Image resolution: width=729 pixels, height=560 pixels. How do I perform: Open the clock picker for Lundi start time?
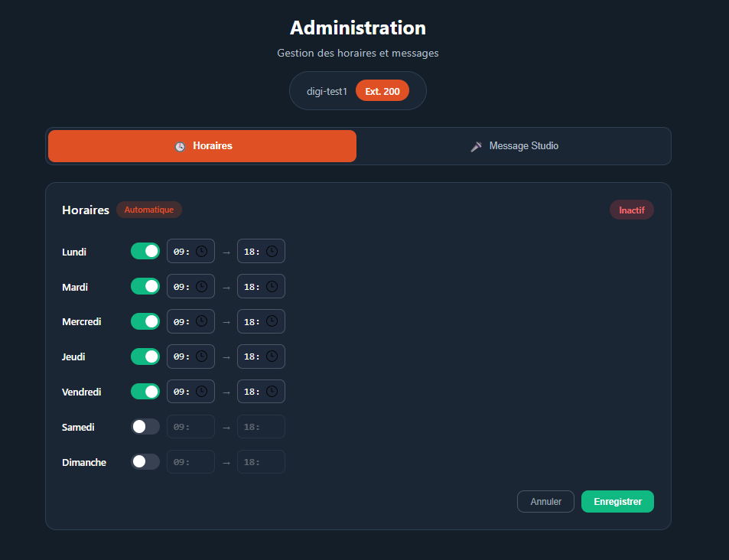point(202,251)
